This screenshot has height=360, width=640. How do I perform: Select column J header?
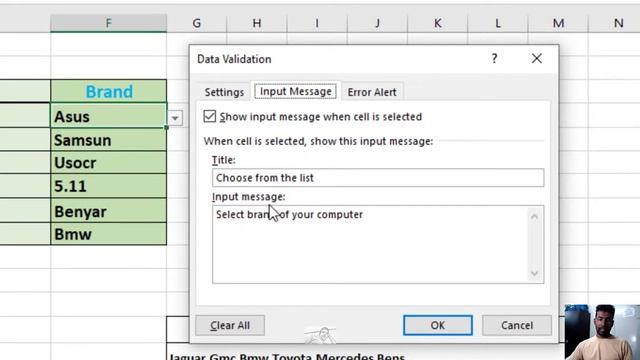(x=377, y=23)
